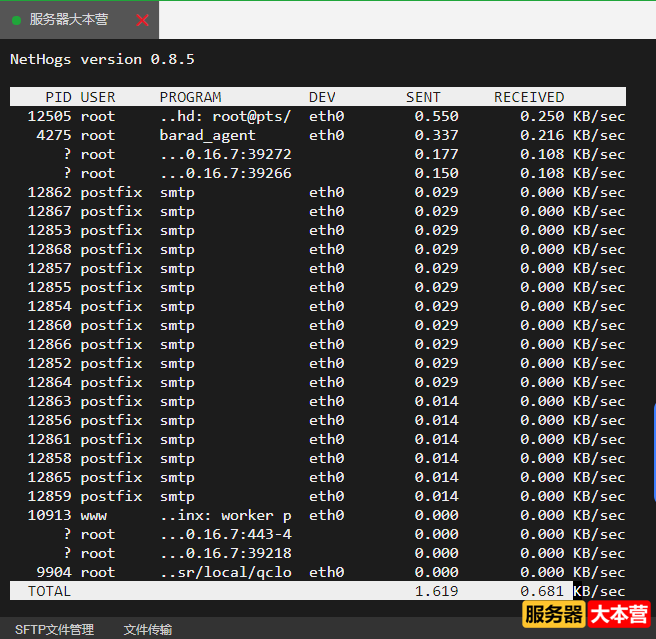Click the terminal cursor block beside 0.681
This screenshot has width=656, height=639.
(577, 590)
